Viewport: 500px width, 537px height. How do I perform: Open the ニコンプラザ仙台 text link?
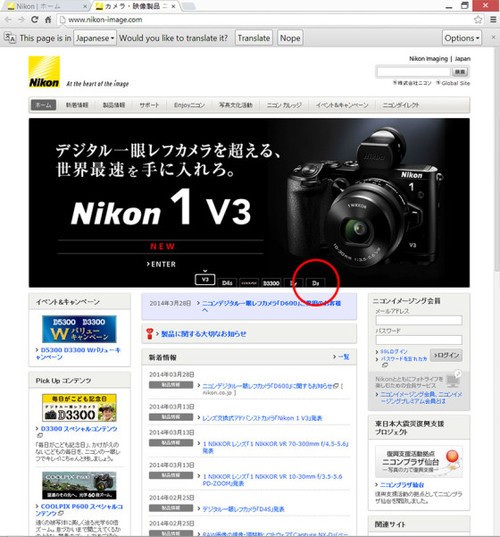point(402,485)
